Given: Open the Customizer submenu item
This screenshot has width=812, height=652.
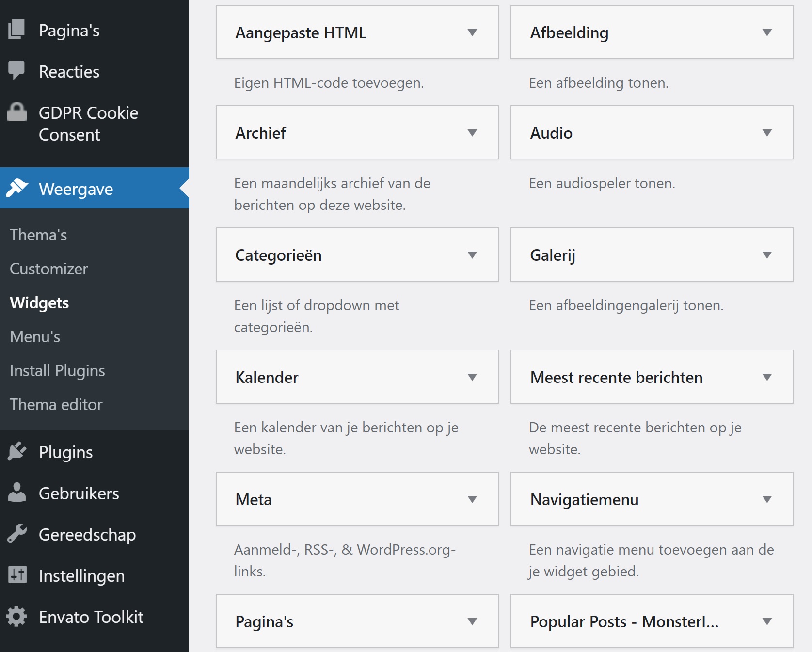Looking at the screenshot, I should (49, 269).
